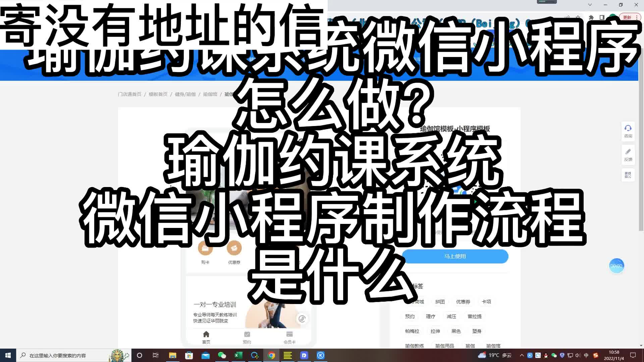644x362 pixels.
Task: Open the 咨询 headset icon
Action: (x=628, y=131)
